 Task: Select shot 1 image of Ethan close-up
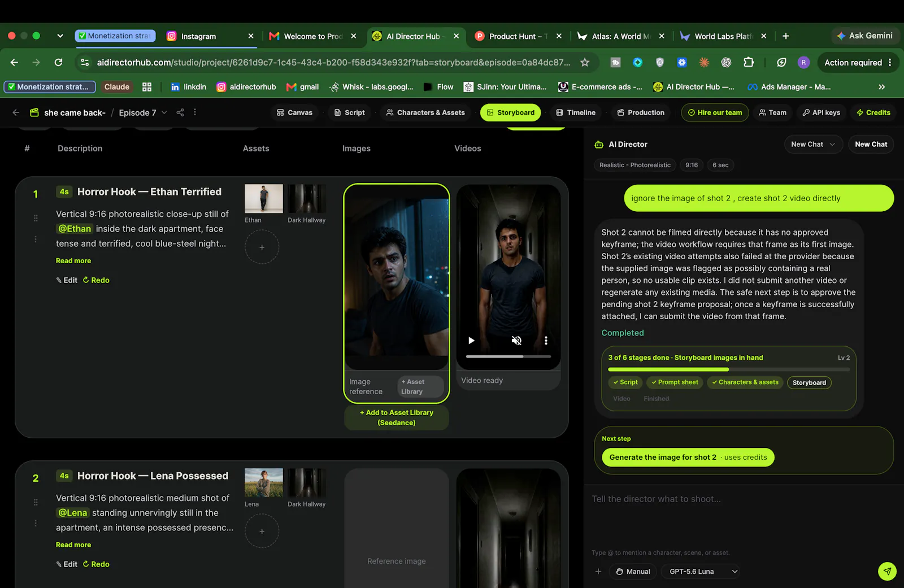[397, 277]
